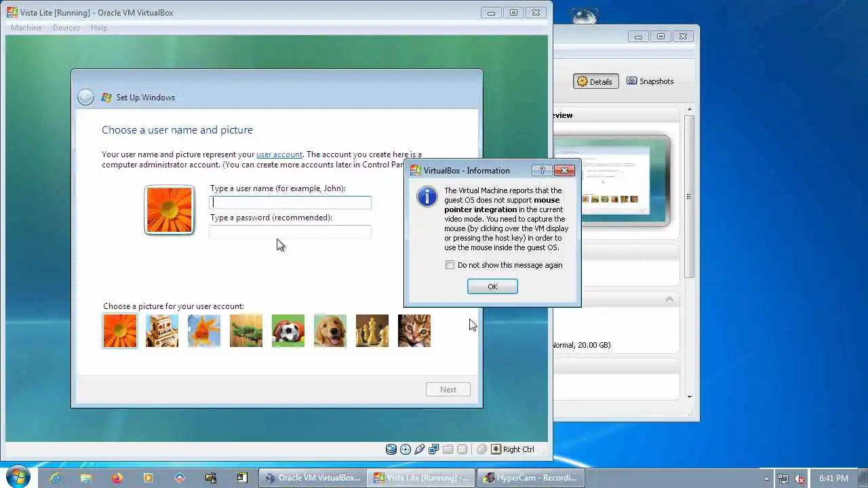Click the Manager details scrollbar
This screenshot has height=488, width=868.
pyautogui.click(x=689, y=197)
